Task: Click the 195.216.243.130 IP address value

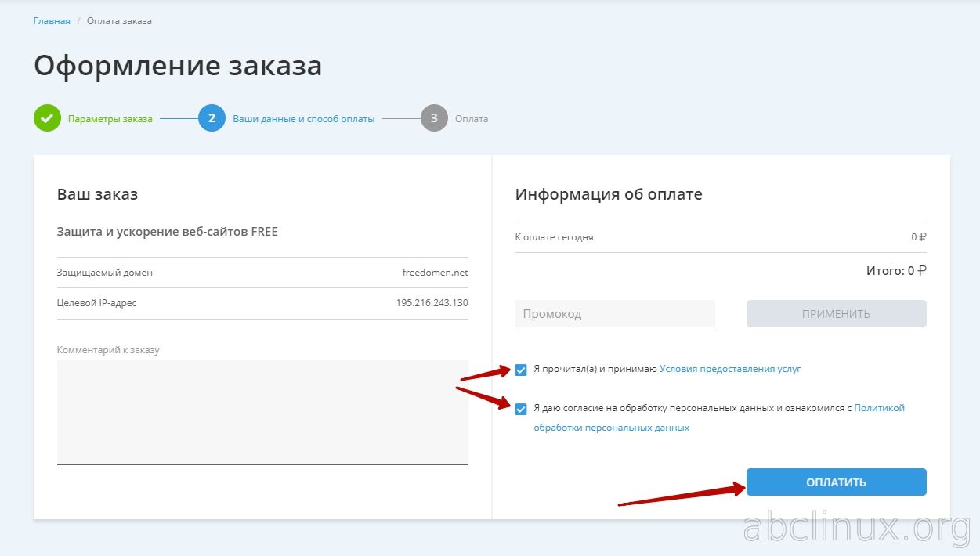Action: coord(432,302)
